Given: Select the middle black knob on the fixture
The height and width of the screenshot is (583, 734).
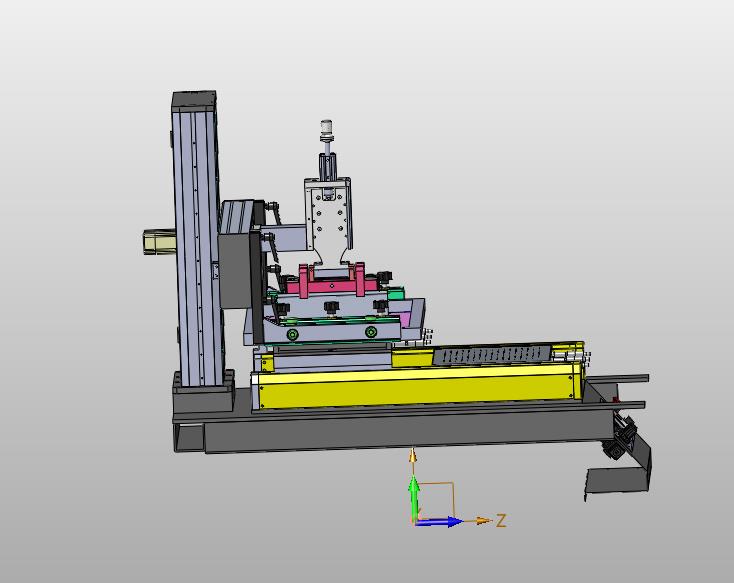Looking at the screenshot, I should (x=331, y=307).
